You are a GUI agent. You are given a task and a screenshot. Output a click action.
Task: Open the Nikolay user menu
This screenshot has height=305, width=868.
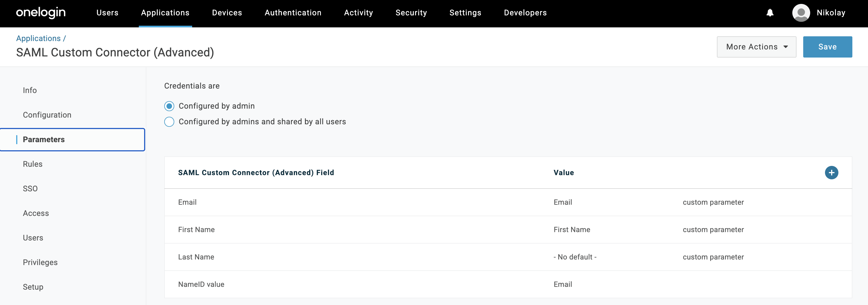pyautogui.click(x=831, y=13)
